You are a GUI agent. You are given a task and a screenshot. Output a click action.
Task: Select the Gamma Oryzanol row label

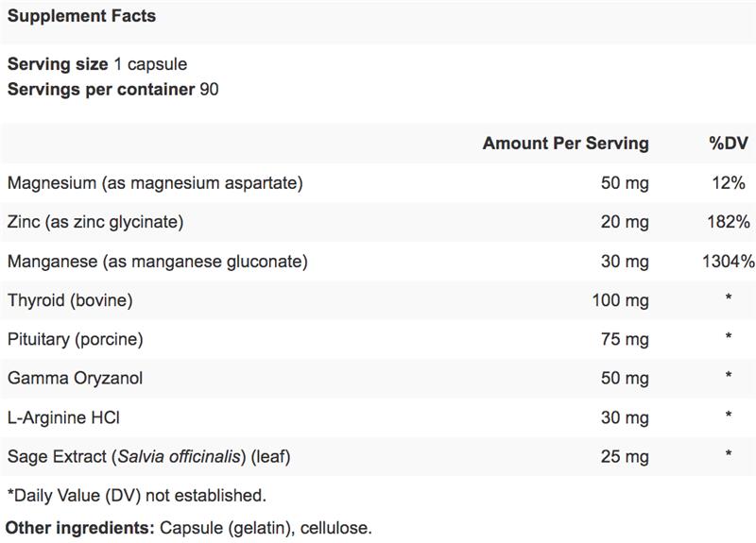pyautogui.click(x=76, y=378)
